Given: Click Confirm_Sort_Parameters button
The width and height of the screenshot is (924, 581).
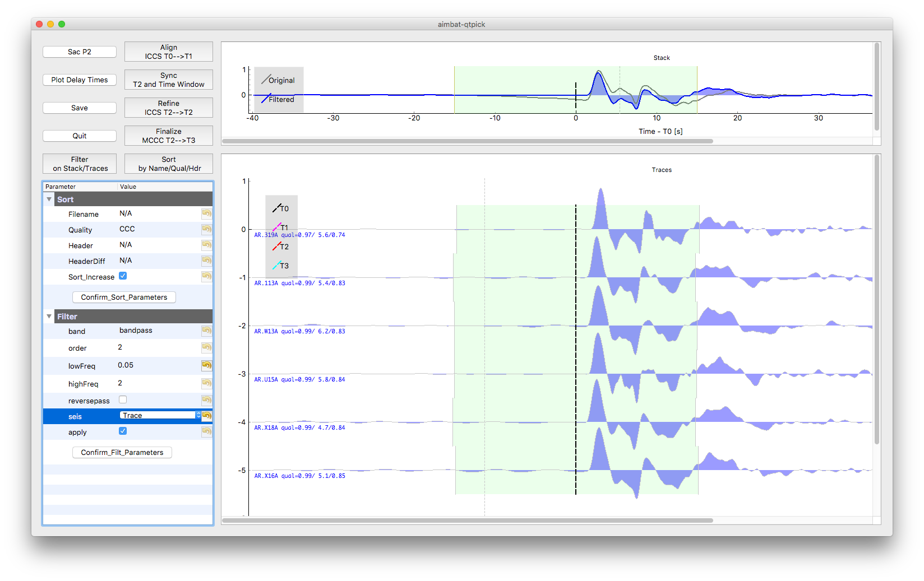Looking at the screenshot, I should tap(124, 297).
